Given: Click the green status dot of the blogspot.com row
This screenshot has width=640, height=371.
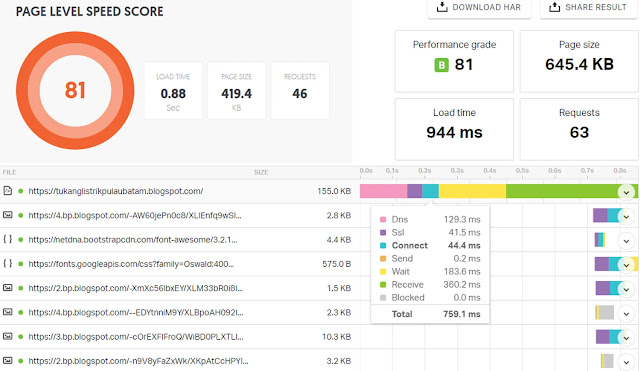Looking at the screenshot, I should (20, 191).
